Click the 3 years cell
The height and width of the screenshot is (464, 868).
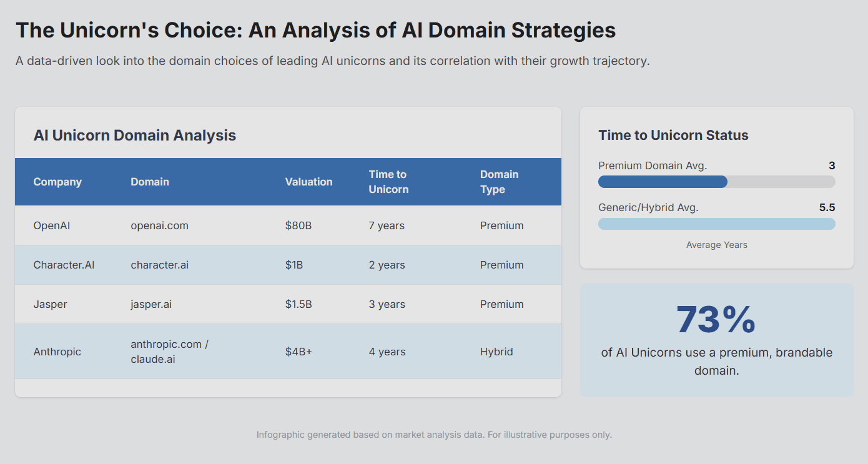point(387,304)
